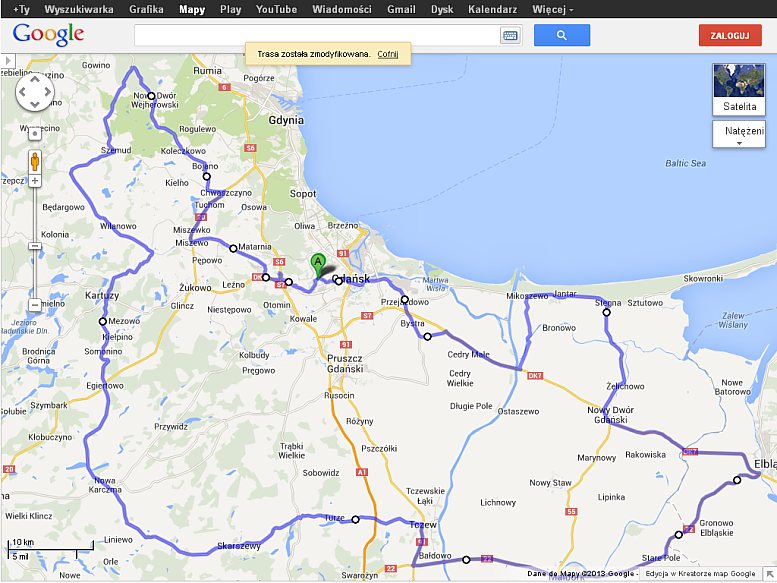Click the route waypoint near Bystra
Image resolution: width=777 pixels, height=583 pixels.
pos(427,336)
